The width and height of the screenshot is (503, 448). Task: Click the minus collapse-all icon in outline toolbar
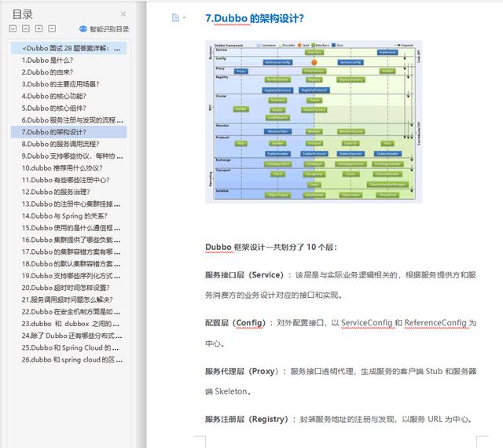click(x=52, y=29)
